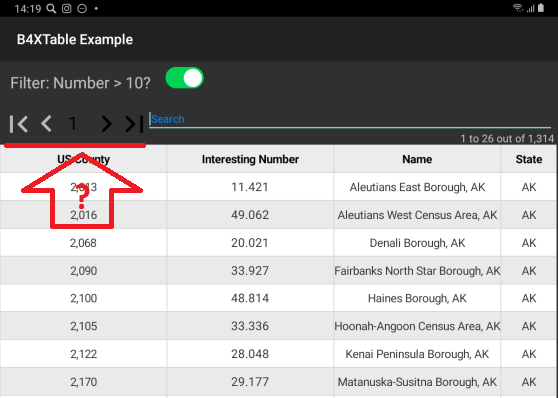Go to next page arrow
This screenshot has width=558, height=398.
coord(106,124)
